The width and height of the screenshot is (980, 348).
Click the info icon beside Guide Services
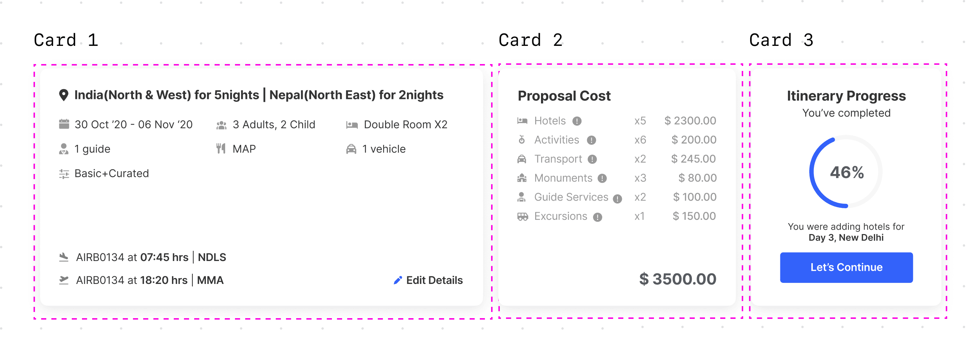click(617, 198)
